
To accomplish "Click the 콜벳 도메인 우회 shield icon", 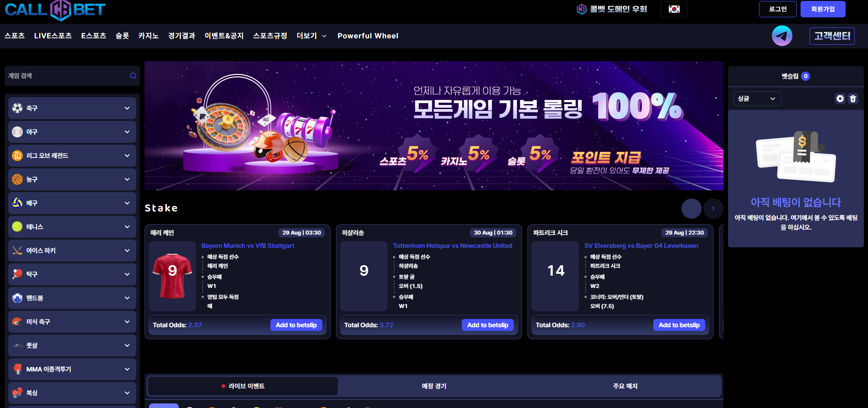I will point(581,9).
